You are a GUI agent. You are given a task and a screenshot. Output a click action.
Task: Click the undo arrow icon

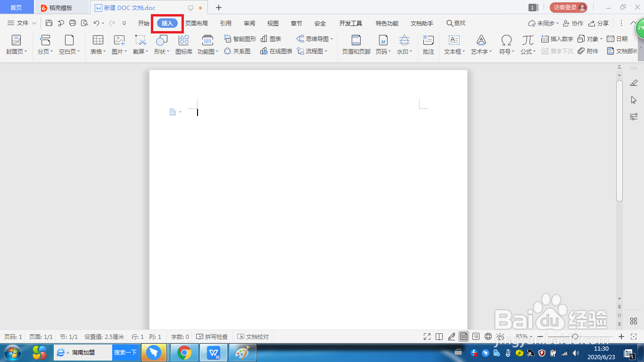pos(96,23)
